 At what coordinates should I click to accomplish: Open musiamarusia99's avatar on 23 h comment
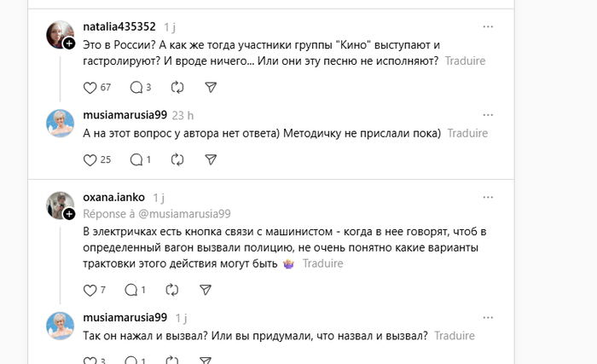pos(61,124)
